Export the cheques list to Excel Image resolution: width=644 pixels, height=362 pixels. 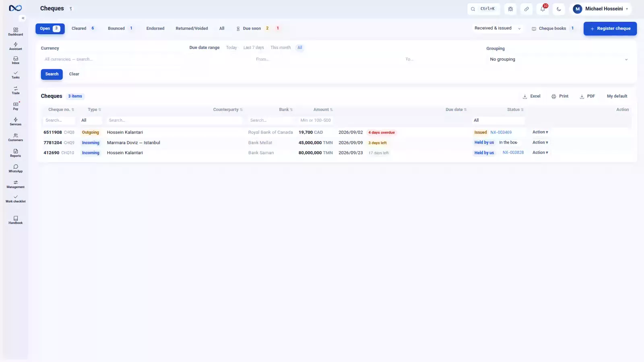[531, 96]
